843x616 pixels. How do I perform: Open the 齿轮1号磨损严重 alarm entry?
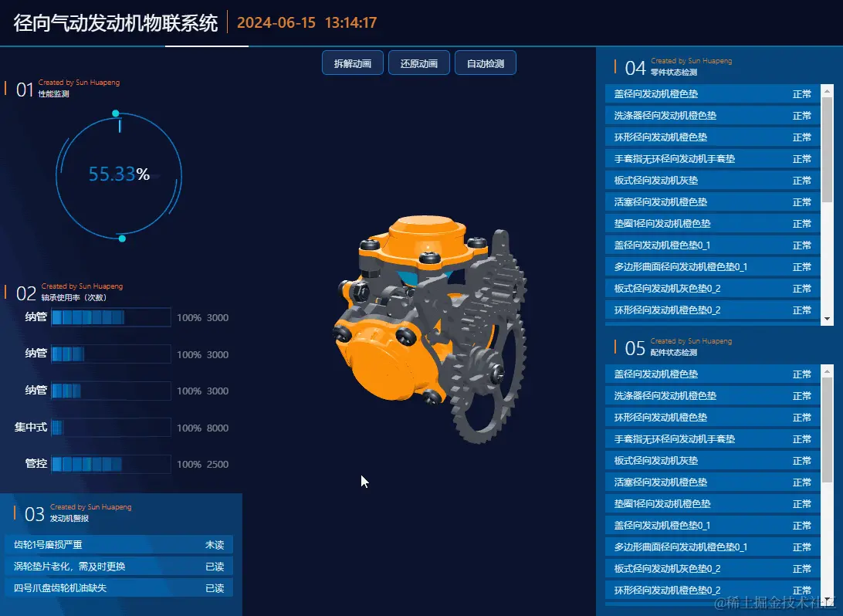point(49,545)
